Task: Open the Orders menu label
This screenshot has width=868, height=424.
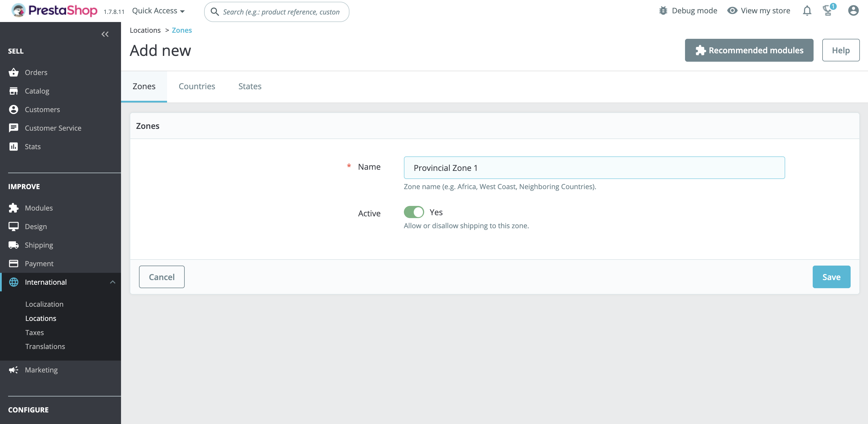Action: pos(36,72)
